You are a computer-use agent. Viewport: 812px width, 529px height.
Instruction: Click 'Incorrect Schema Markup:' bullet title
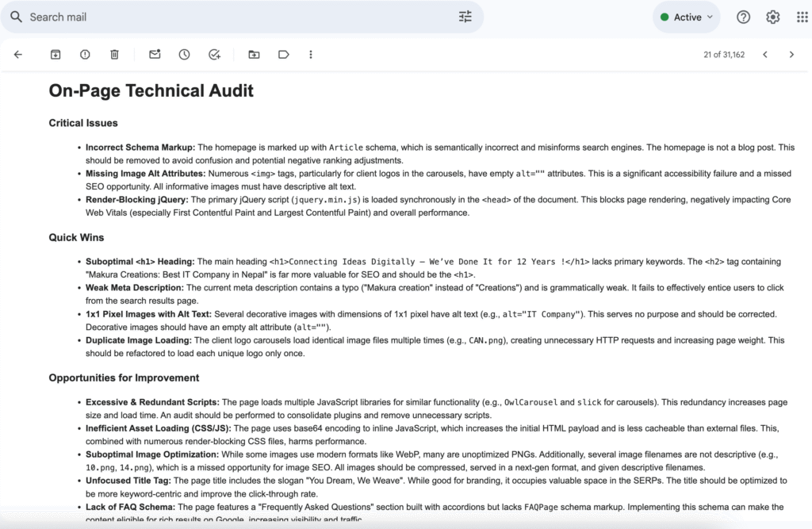coord(140,148)
